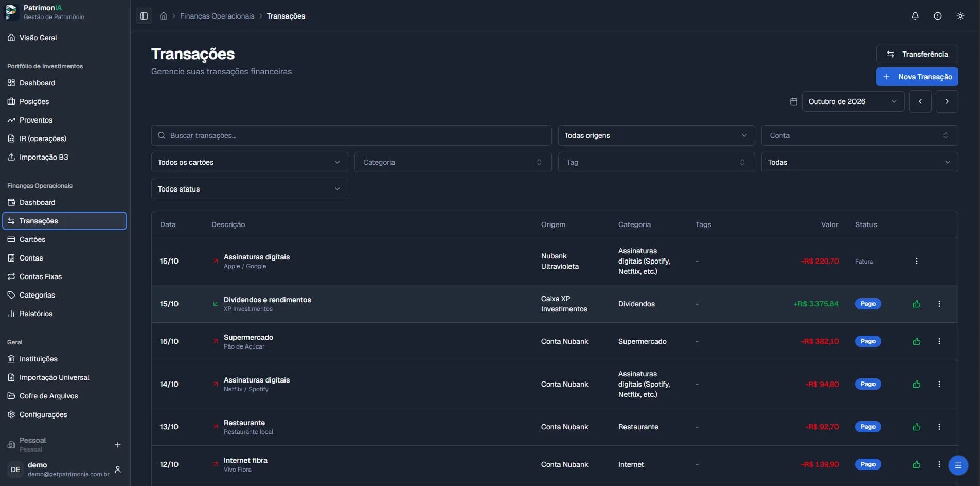Open actions menu for Internet fibra row
The image size is (980, 486).
[939, 464]
